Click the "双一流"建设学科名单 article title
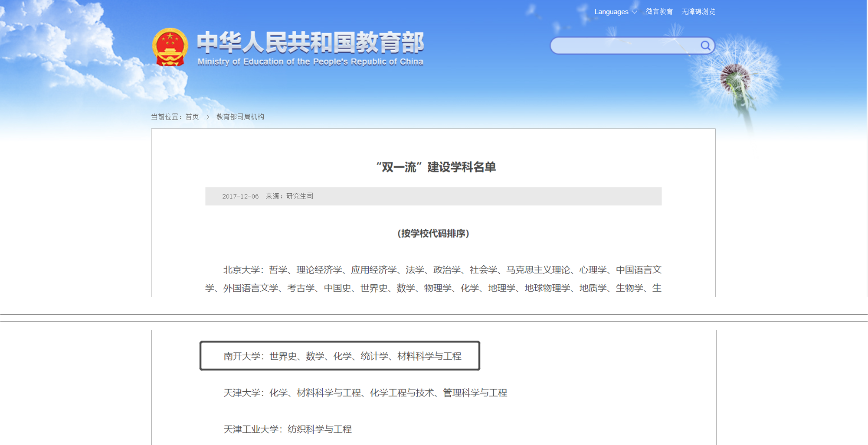 436,167
